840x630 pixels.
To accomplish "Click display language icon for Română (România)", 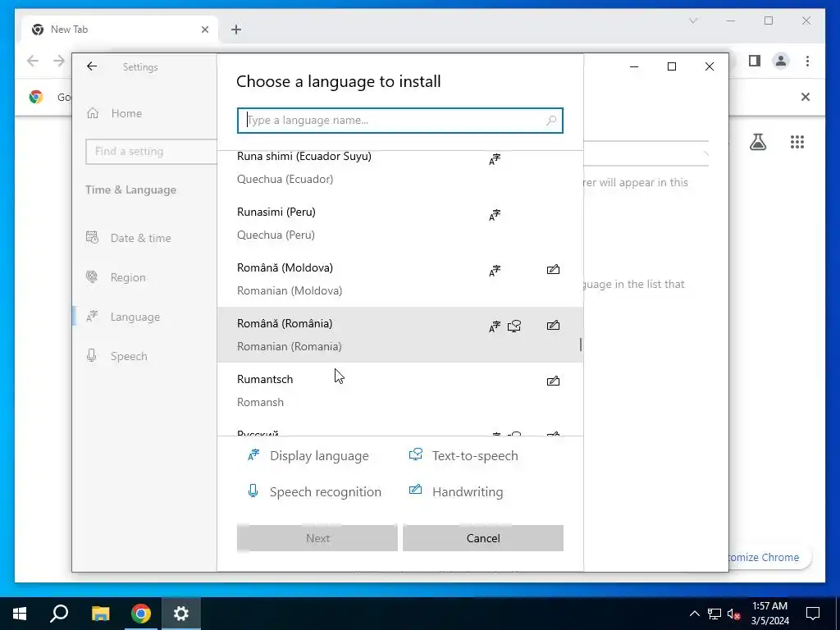I will (495, 326).
